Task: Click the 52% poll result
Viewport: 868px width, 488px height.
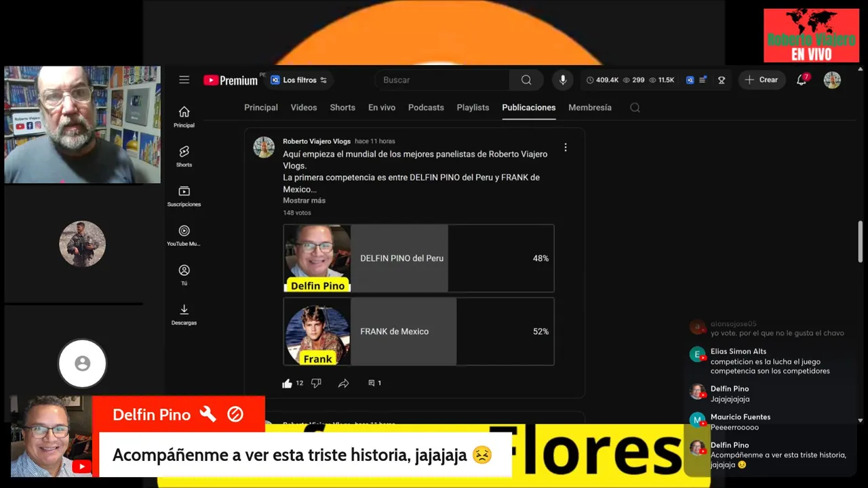Action: coord(540,331)
